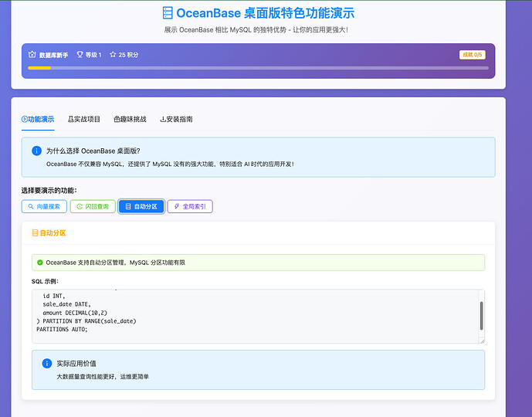
Task: Click the 'OceanBase 支持自动分区管理' success message
Action: click(x=115, y=263)
